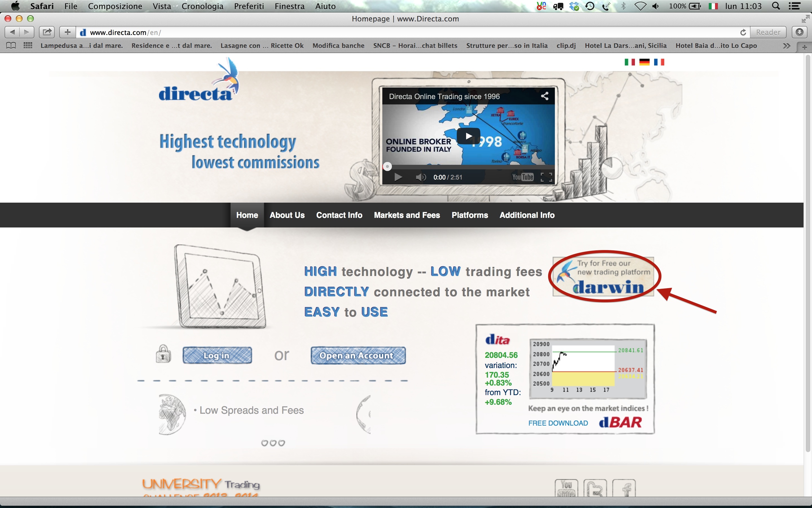The height and width of the screenshot is (508, 812).
Task: Switch site to French flag language
Action: pos(659,62)
